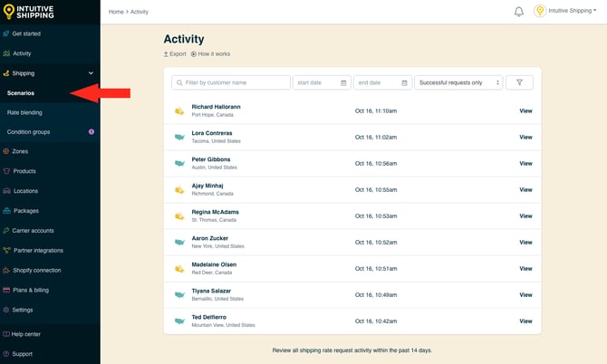View Aaron Zucker's request

(x=525, y=242)
